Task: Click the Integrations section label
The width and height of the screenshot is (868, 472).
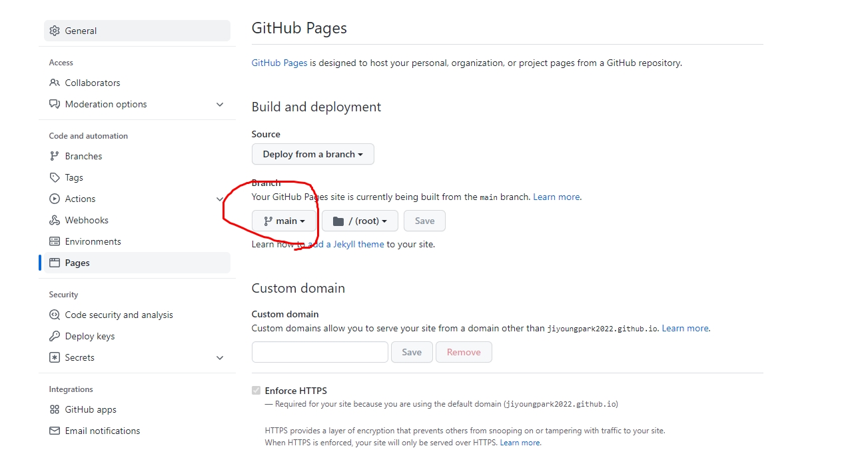Action: point(71,389)
